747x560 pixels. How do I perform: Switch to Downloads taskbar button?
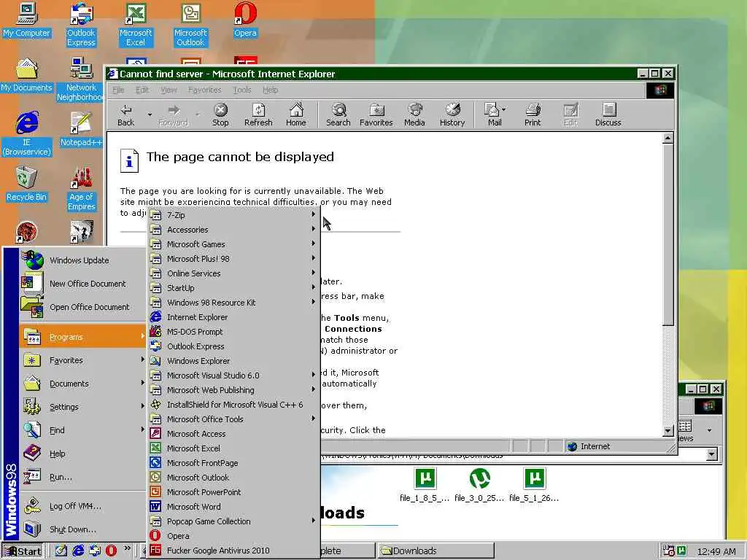point(436,551)
